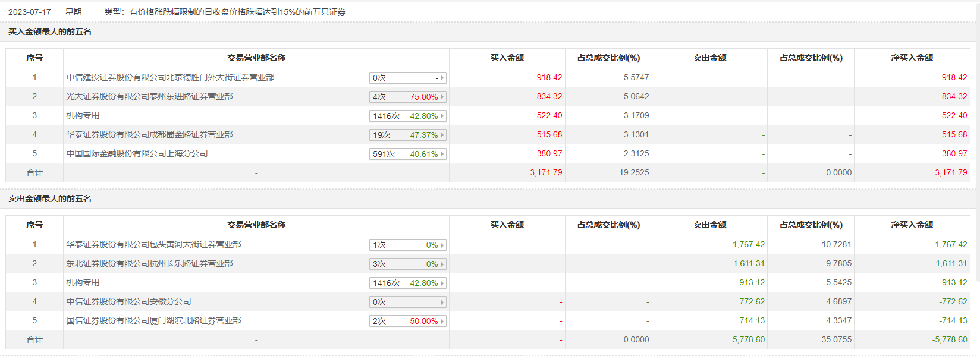The image size is (980, 356).
Task: Click 国信证券厦门湖滨北路证券营业部 name
Action: coord(153,320)
